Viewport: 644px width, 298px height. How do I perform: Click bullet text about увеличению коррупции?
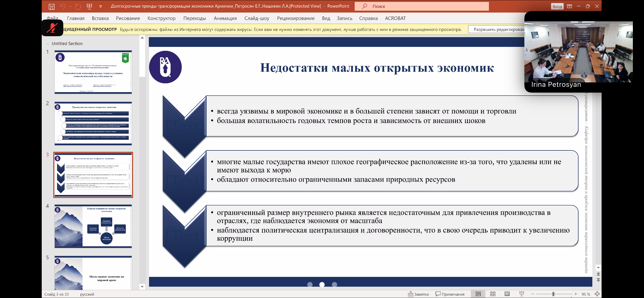(x=393, y=234)
